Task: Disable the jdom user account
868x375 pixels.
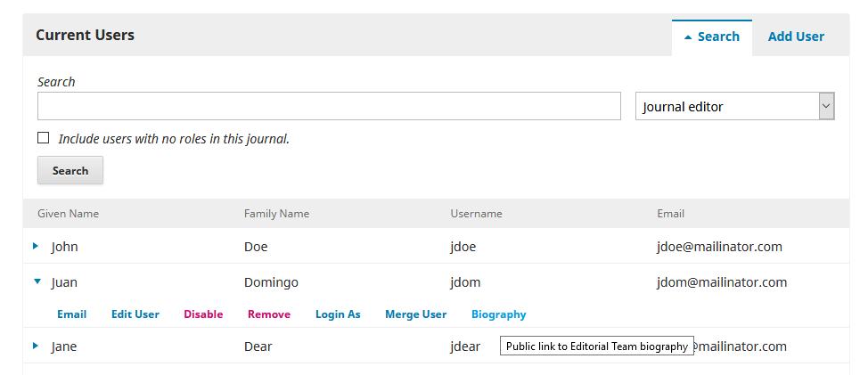Action: coord(203,314)
